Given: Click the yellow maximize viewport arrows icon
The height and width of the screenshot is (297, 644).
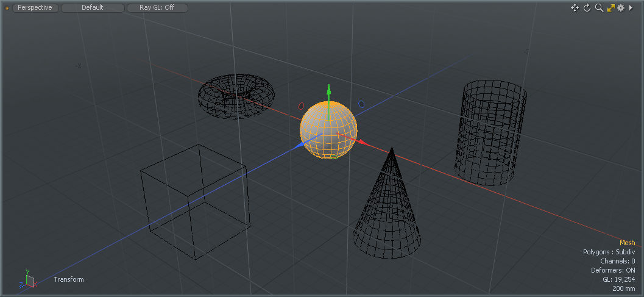Looking at the screenshot, I should click(610, 8).
